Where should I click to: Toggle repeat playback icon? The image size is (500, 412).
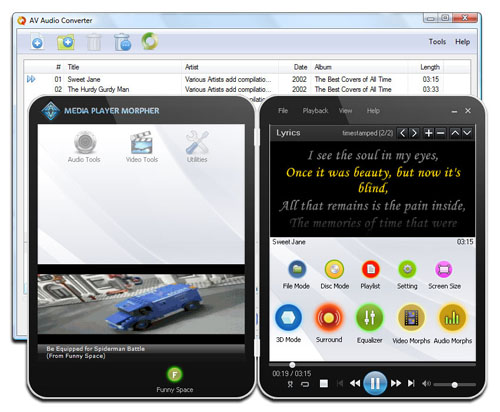pos(305,384)
